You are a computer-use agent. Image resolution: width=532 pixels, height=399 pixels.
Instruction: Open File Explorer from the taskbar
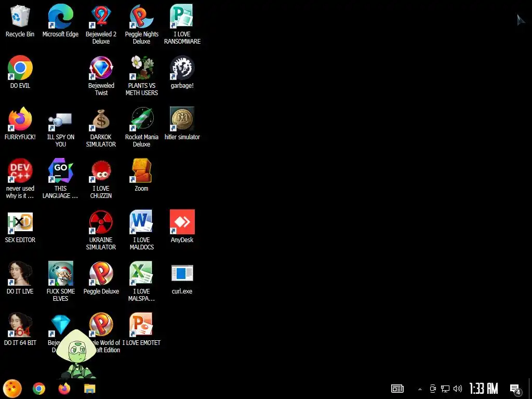[89, 389]
